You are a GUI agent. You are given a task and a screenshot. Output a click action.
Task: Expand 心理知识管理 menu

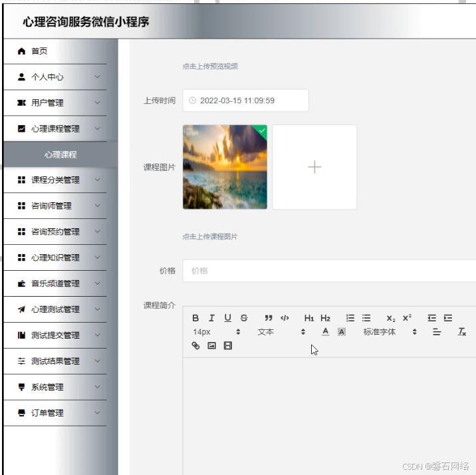click(x=55, y=257)
